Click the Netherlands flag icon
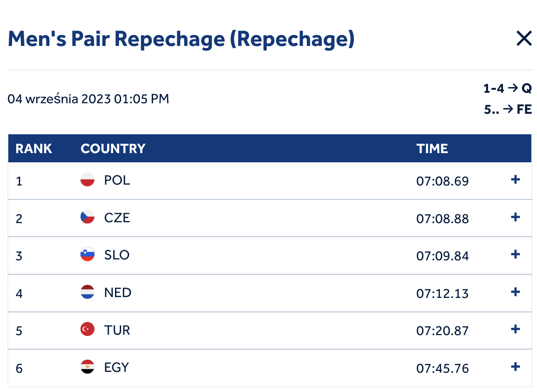 click(87, 292)
